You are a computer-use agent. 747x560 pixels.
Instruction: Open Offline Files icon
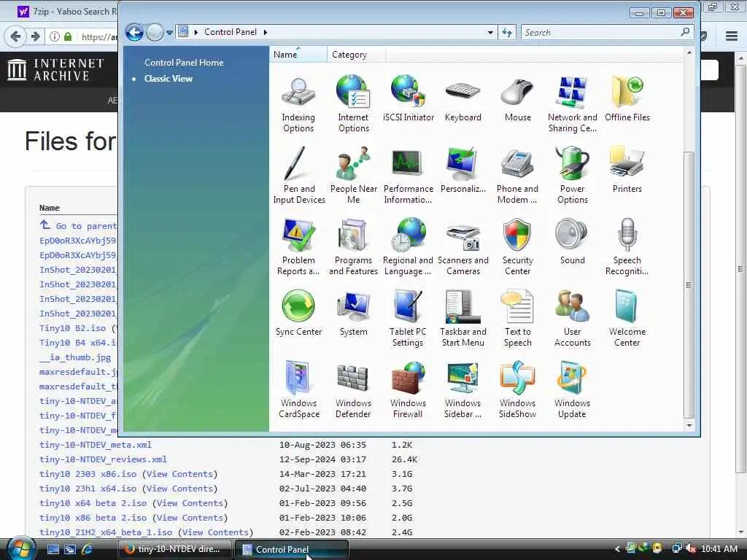(627, 98)
